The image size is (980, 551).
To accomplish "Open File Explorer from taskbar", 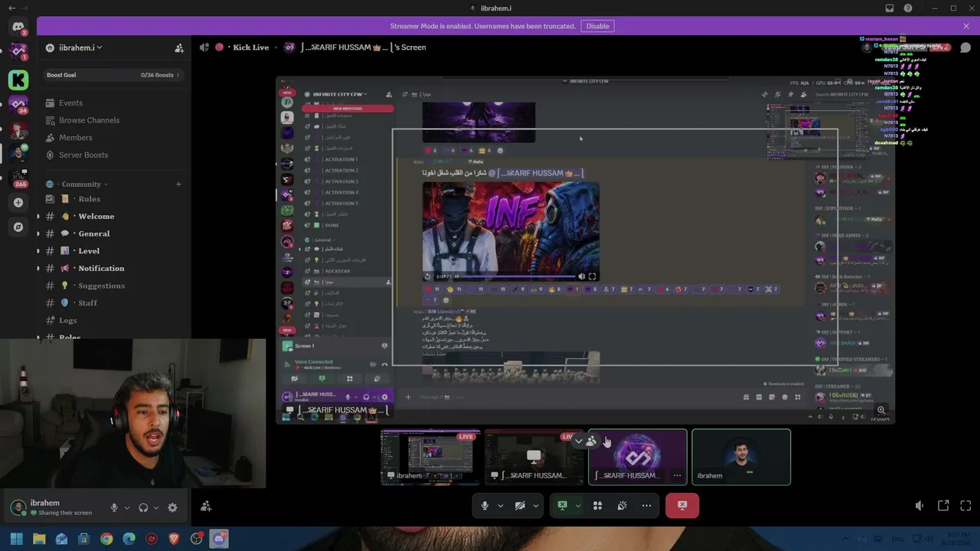I will click(39, 540).
